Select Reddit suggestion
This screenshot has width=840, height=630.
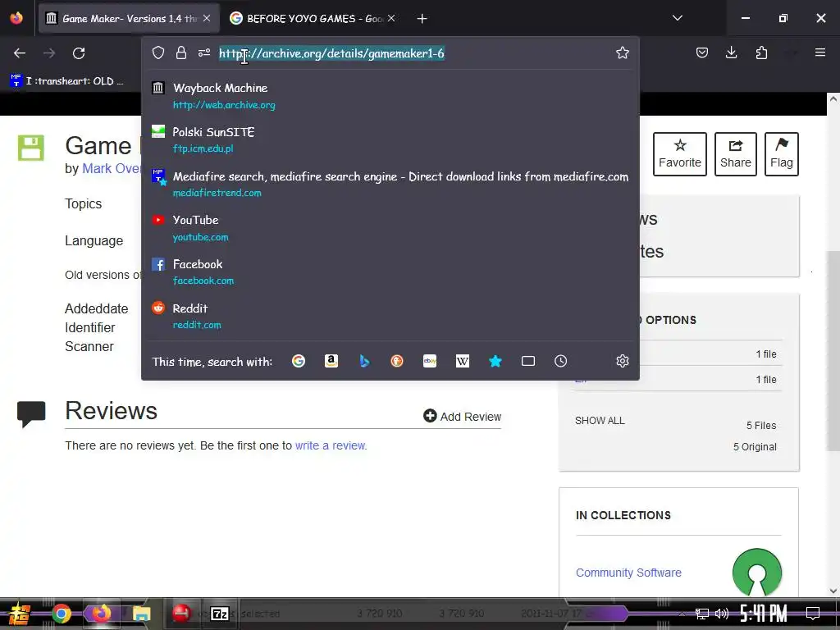[x=390, y=316]
